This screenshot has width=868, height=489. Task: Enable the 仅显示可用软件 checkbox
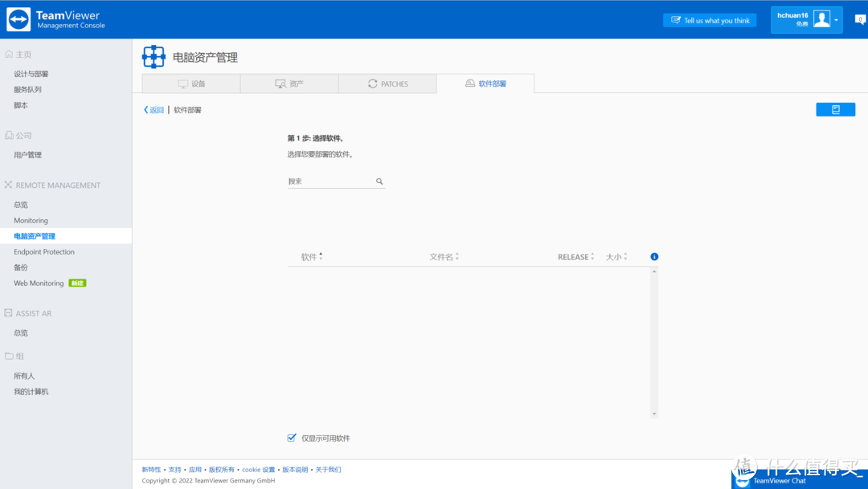tap(291, 438)
